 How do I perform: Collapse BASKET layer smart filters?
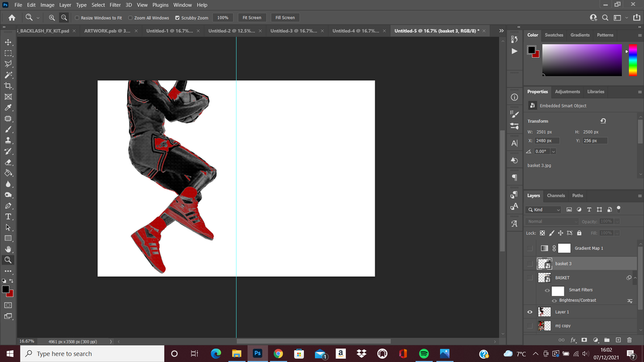pyautogui.click(x=635, y=278)
